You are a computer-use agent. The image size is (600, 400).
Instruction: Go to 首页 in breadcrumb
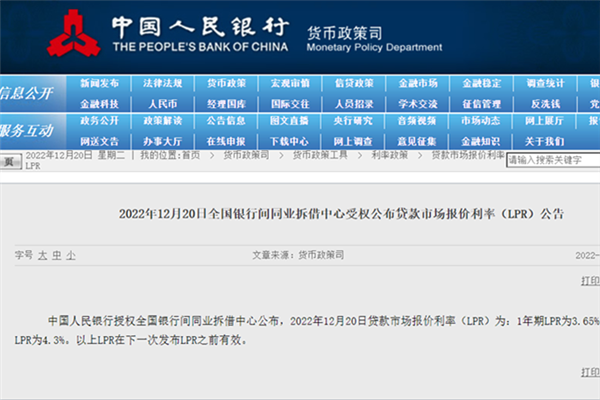(x=191, y=155)
